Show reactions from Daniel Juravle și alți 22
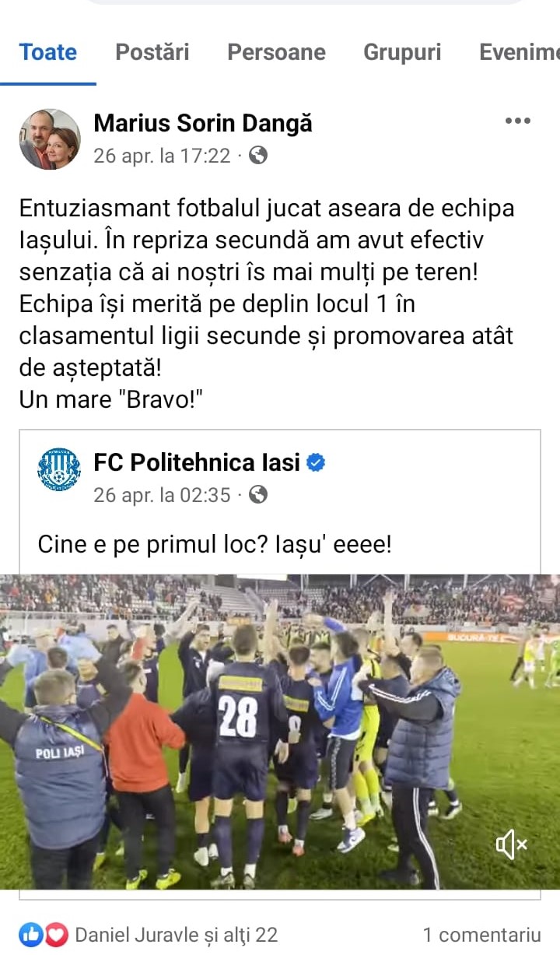560x955 pixels. point(177,934)
